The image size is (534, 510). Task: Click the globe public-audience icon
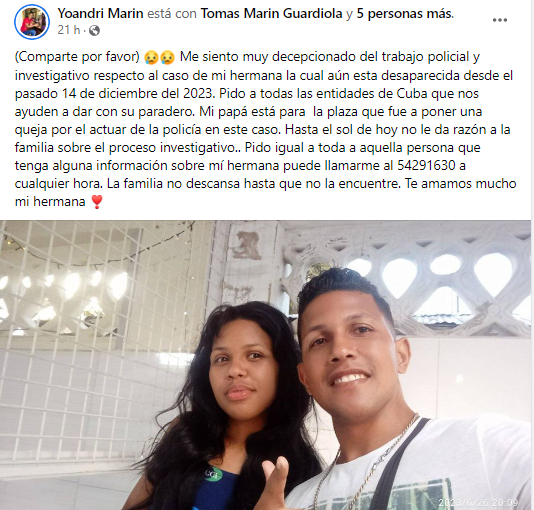[94, 31]
